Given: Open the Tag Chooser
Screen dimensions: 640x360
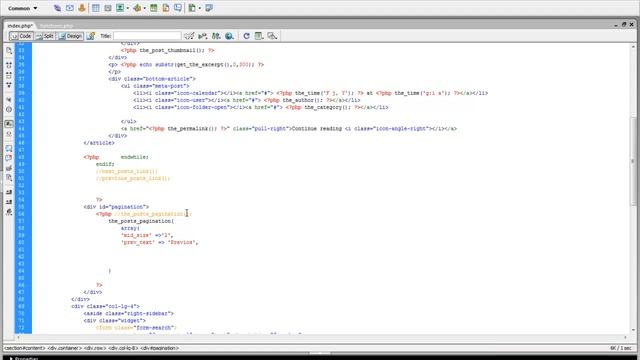Looking at the screenshot, I should pyautogui.click(x=209, y=8).
